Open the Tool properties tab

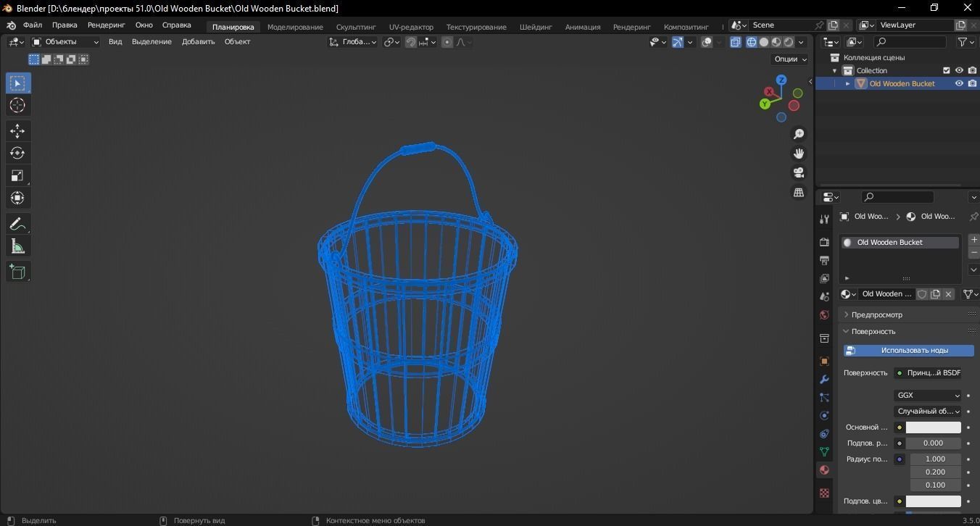pyautogui.click(x=824, y=219)
